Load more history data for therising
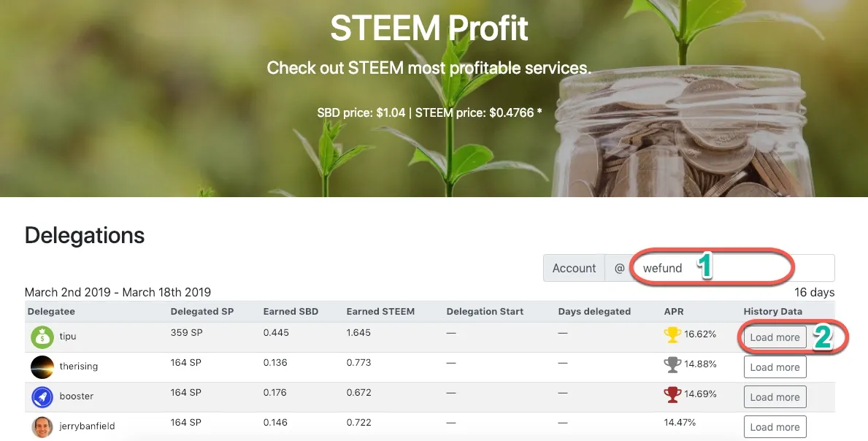 775,367
